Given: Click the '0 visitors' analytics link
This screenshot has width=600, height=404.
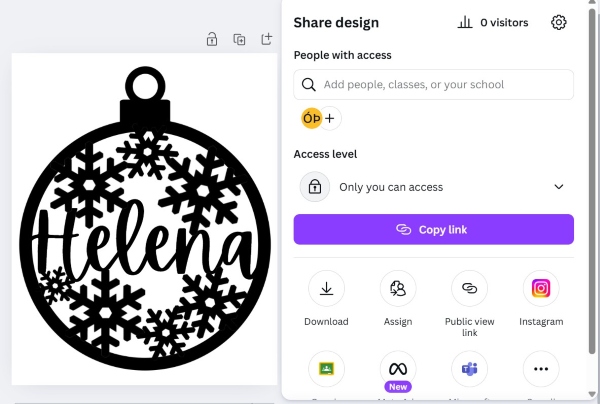Looking at the screenshot, I should click(494, 22).
